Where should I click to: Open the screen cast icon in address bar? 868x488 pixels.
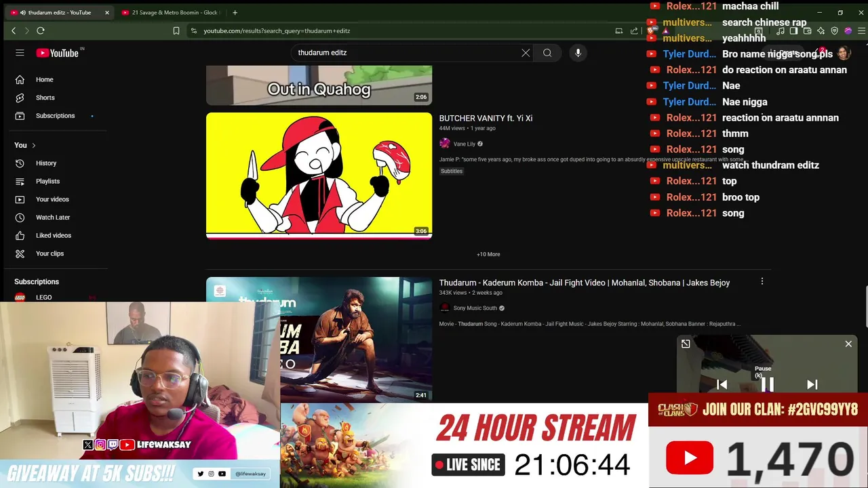[618, 30]
